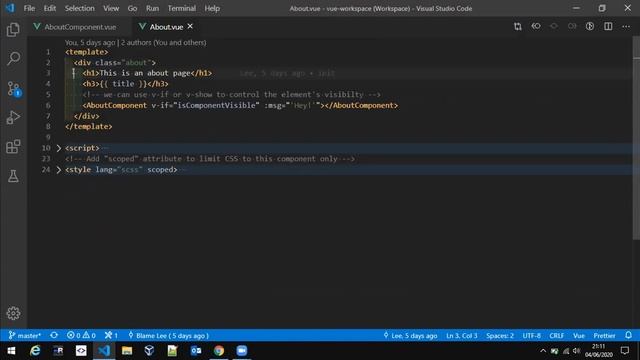Click the Open Previous Revision icon
Viewport: 640px width, 360px height.
point(536,27)
